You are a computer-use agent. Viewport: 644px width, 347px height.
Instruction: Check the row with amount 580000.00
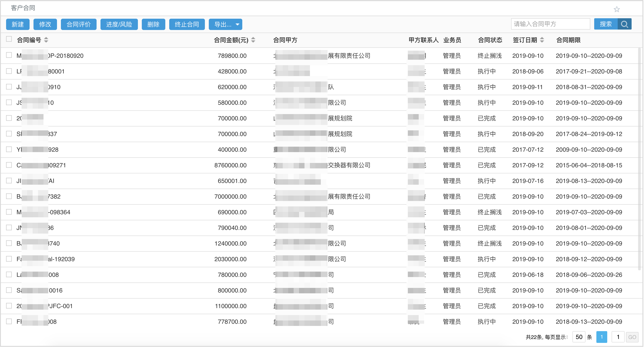9,102
